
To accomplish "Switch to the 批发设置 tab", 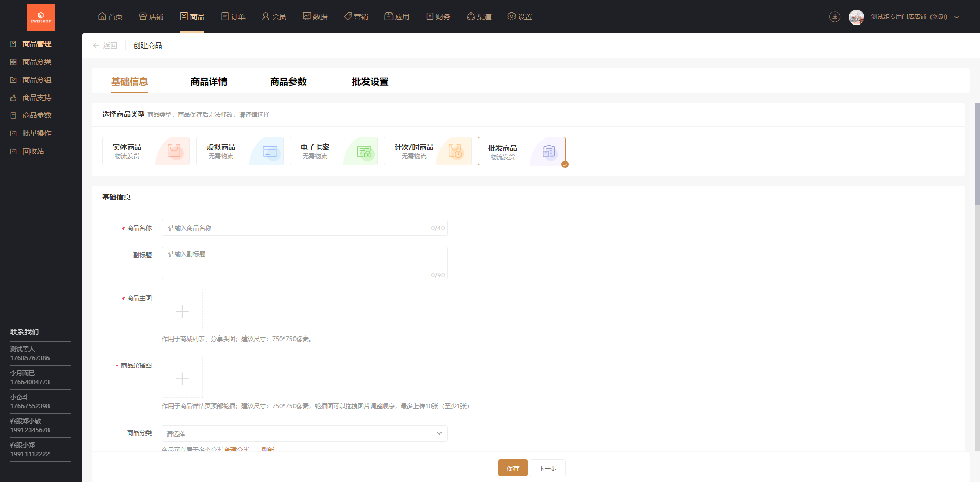I will point(370,82).
